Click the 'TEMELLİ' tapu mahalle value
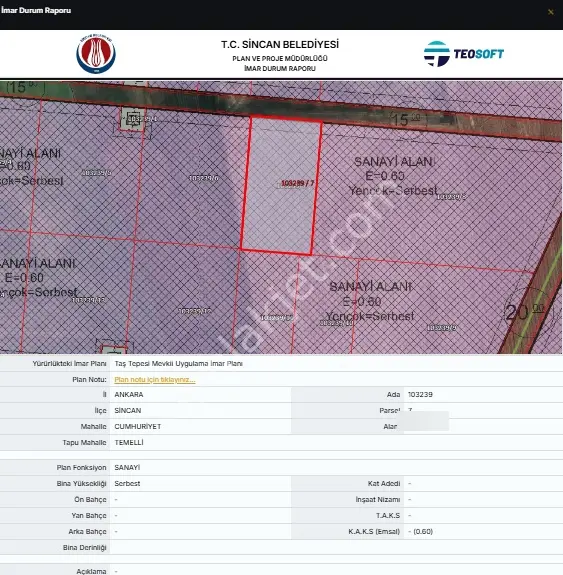This screenshot has width=563, height=575. point(129,443)
